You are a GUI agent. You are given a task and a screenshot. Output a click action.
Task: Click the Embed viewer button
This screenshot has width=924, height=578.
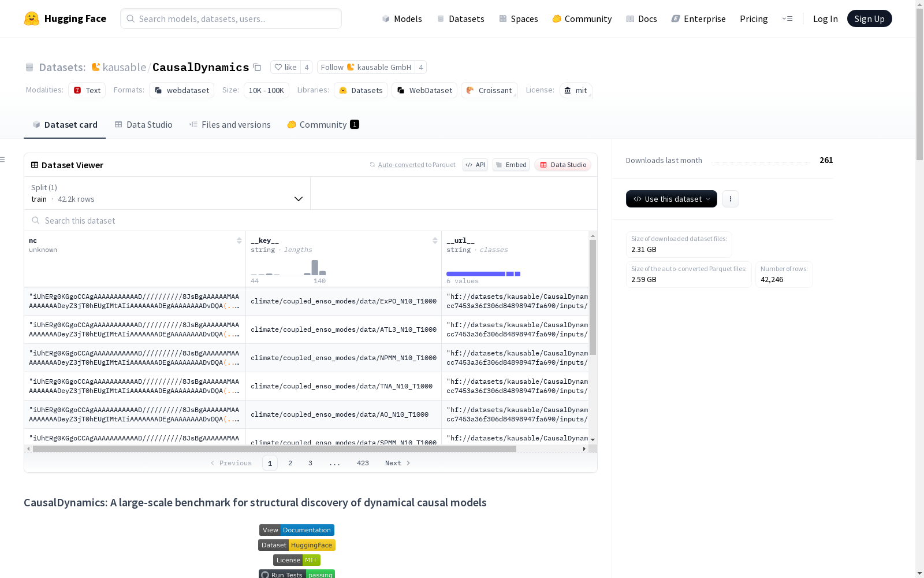[511, 165]
